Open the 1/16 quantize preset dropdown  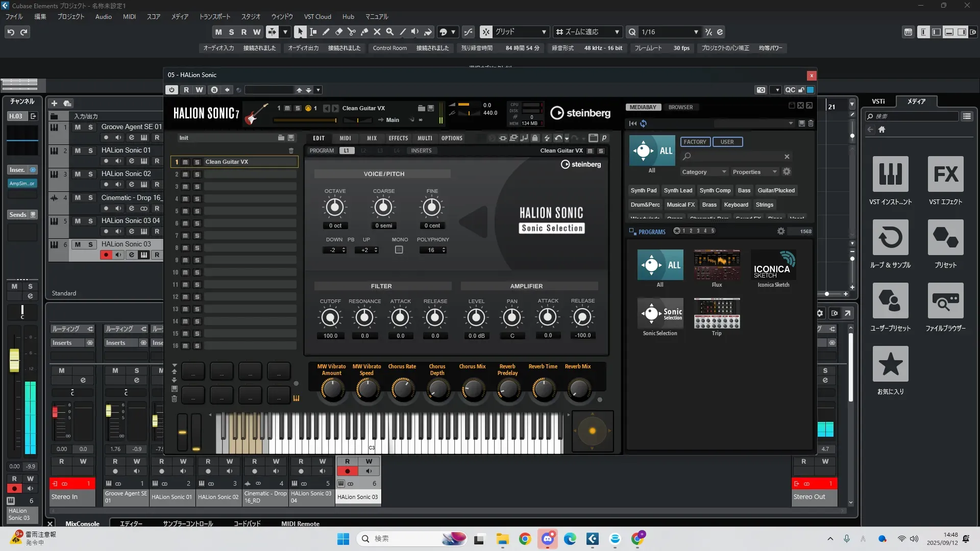coord(696,32)
